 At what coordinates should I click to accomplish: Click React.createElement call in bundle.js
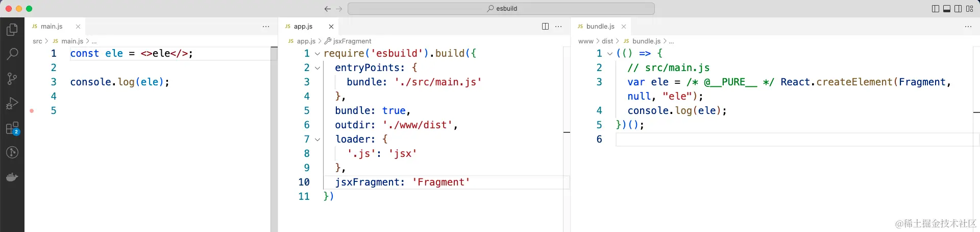pos(836,82)
